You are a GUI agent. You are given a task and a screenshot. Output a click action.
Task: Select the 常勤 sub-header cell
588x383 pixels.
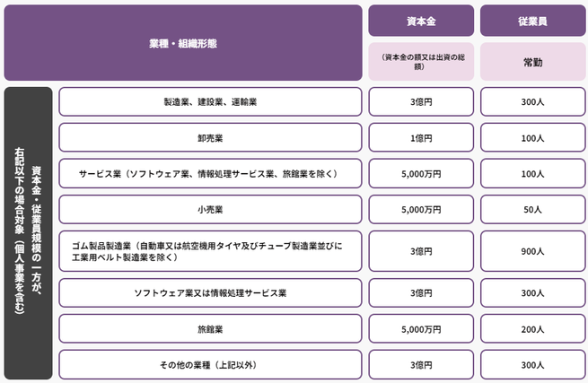pos(531,61)
